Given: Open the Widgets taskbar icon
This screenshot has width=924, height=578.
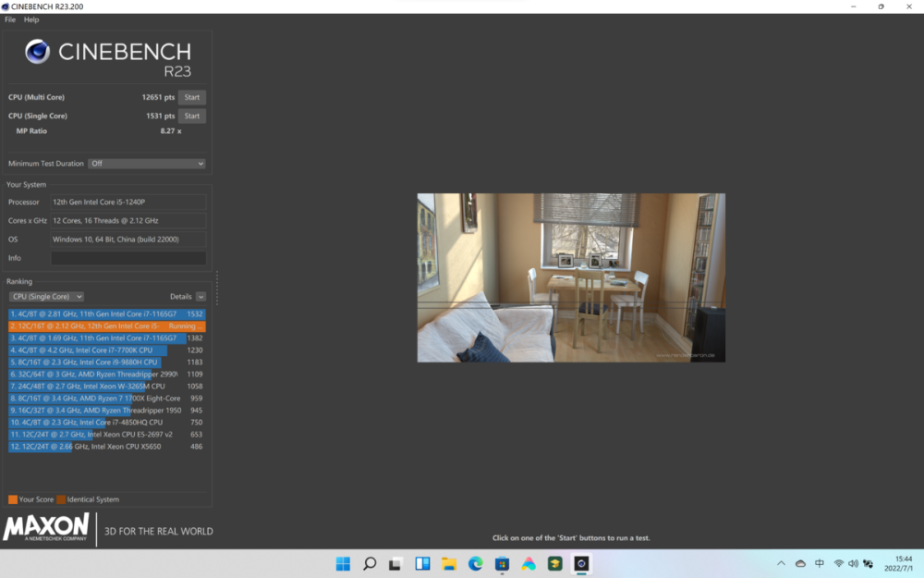Looking at the screenshot, I should [x=422, y=564].
